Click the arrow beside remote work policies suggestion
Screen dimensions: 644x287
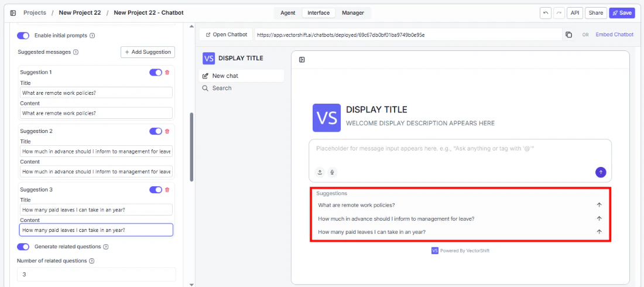(x=599, y=205)
